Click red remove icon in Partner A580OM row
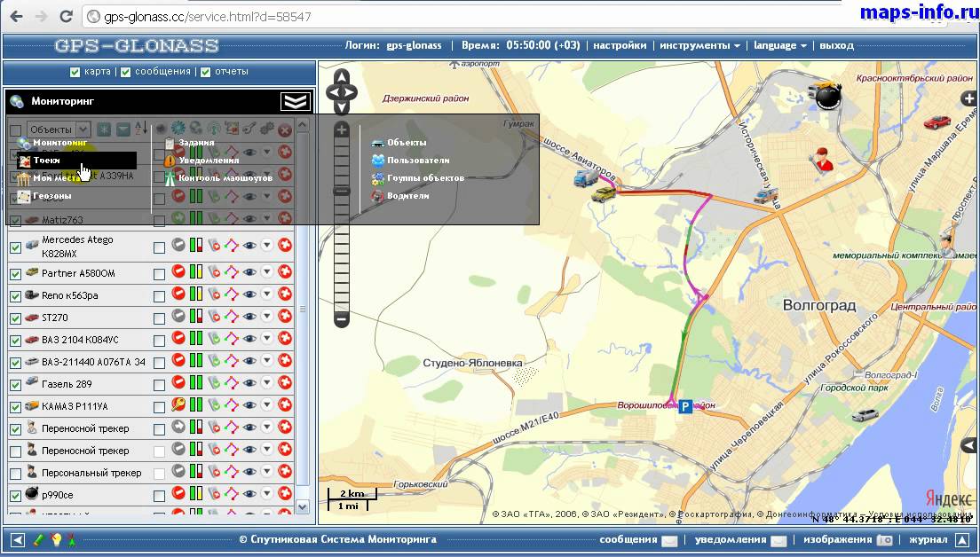 pos(285,271)
